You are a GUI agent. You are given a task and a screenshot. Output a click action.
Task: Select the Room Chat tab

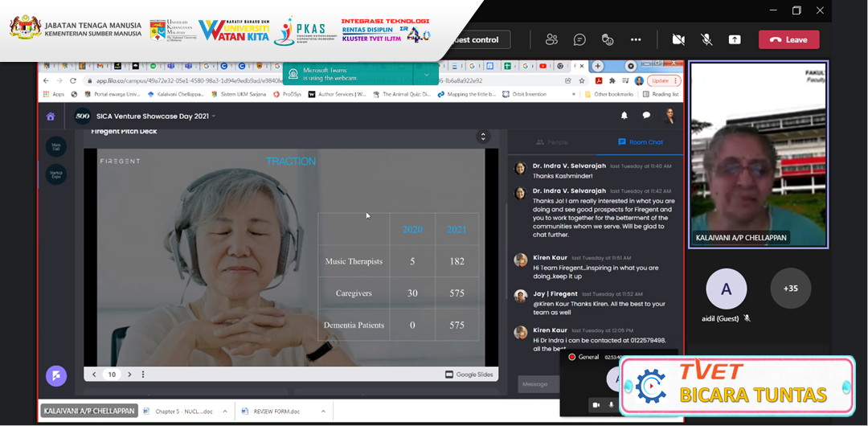coord(640,142)
